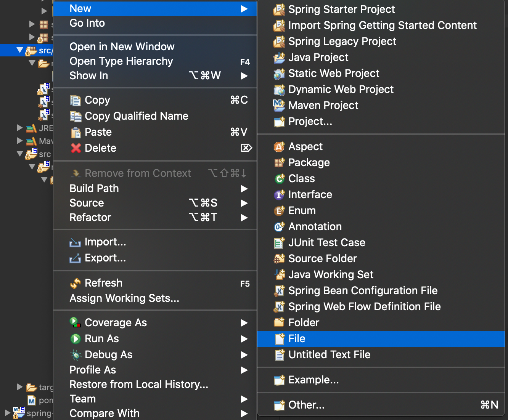508x420 pixels.
Task: Click the Spring Starter Project icon
Action: [279, 10]
